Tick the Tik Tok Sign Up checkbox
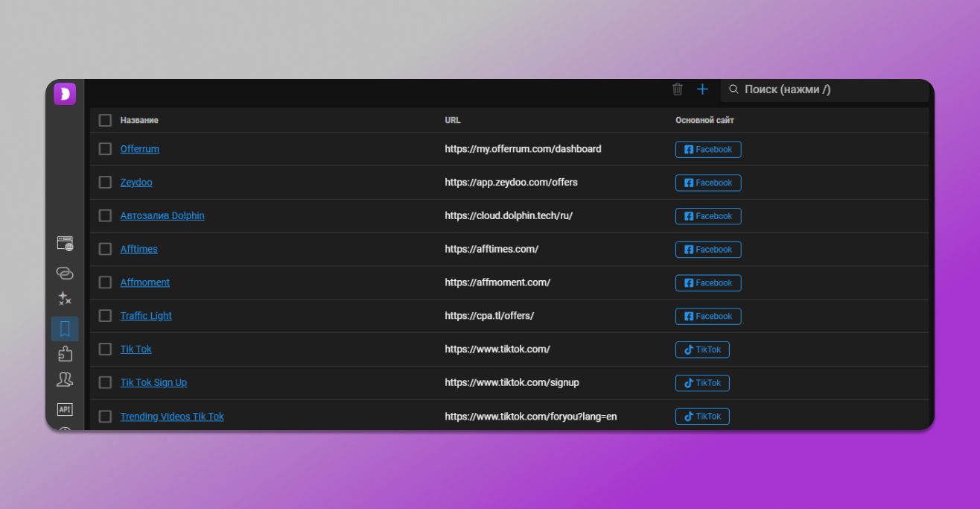The image size is (980, 509). [x=105, y=382]
